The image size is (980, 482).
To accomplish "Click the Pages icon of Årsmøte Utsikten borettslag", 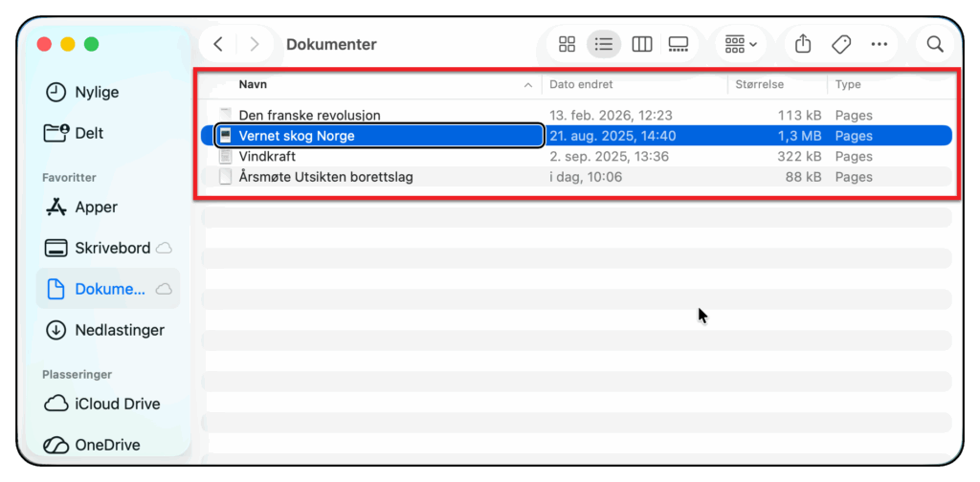I will pos(226,177).
